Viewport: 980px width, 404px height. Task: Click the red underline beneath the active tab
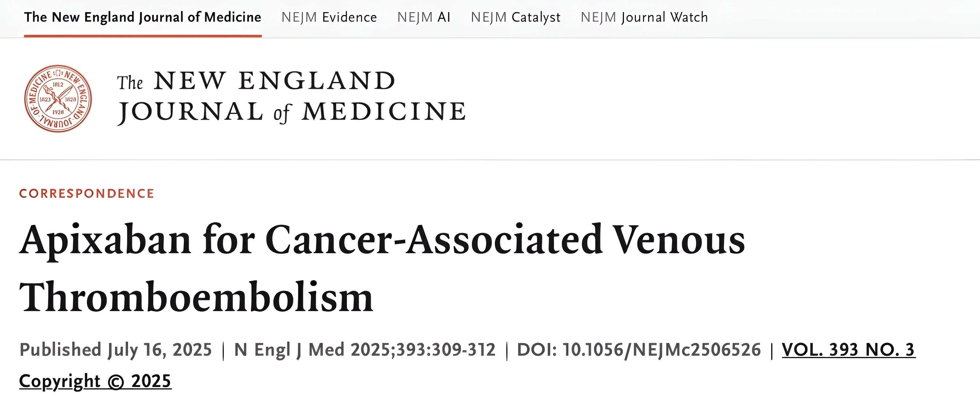pos(143,36)
